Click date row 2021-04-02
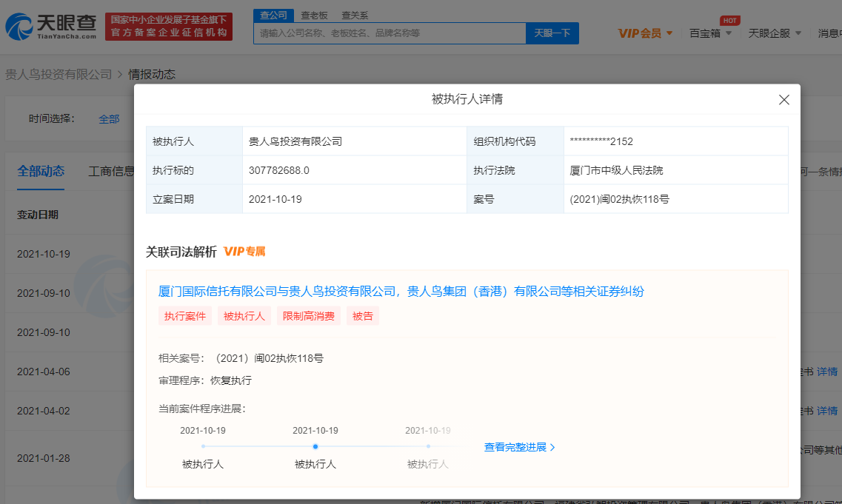Image resolution: width=842 pixels, height=504 pixels. point(44,411)
